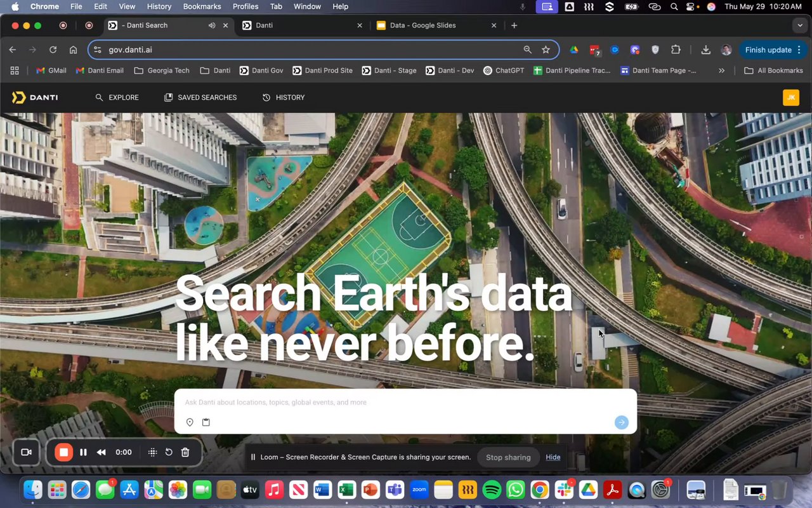This screenshot has width=812, height=508.
Task: Stop the Loom recording with red button
Action: click(x=63, y=452)
